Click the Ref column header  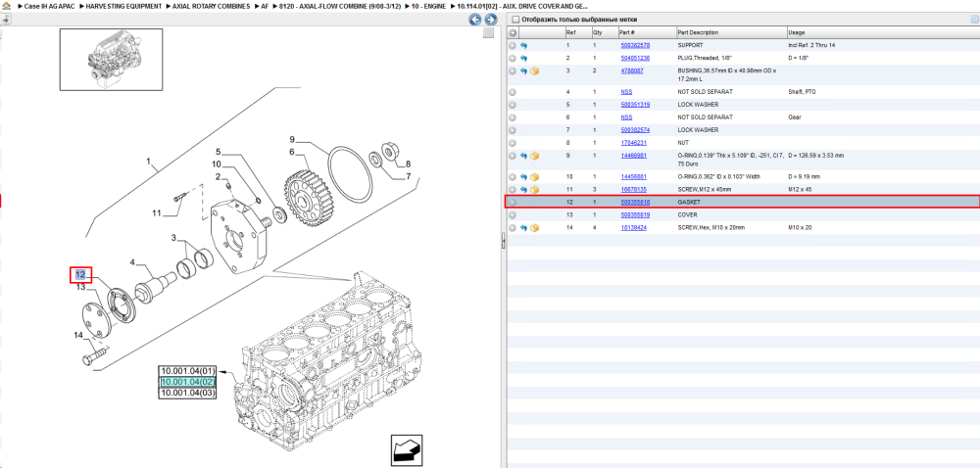571,32
